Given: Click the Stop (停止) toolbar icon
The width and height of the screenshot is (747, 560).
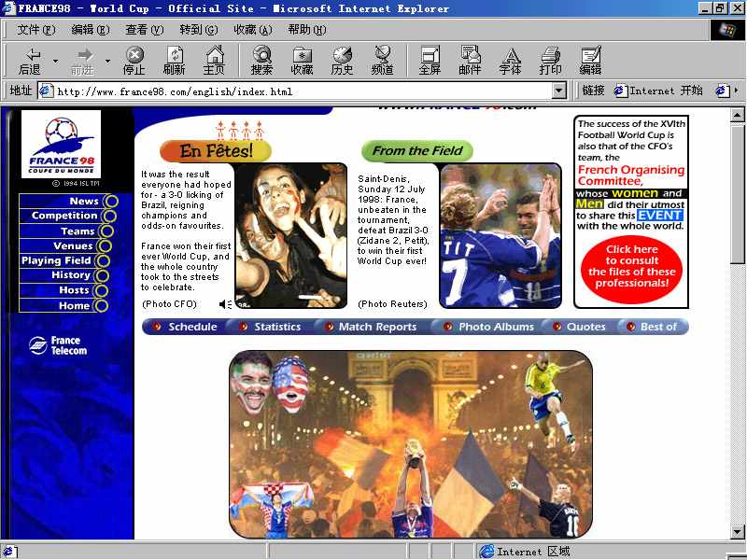Looking at the screenshot, I should (134, 61).
